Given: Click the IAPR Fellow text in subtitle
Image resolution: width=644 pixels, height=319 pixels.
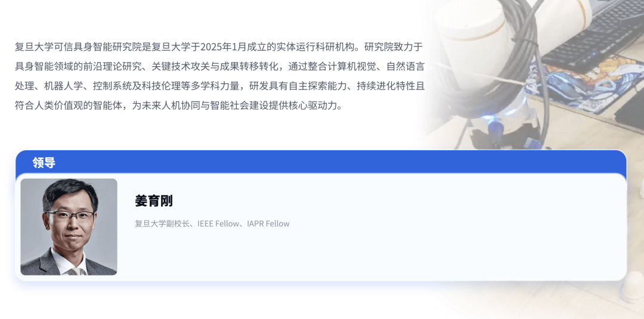Looking at the screenshot, I should point(268,224).
